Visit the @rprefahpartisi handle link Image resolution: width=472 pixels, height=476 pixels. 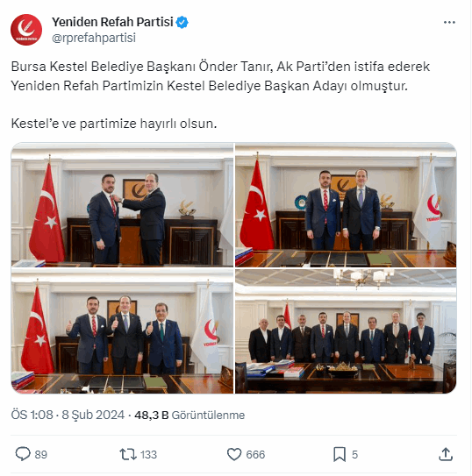point(94,38)
